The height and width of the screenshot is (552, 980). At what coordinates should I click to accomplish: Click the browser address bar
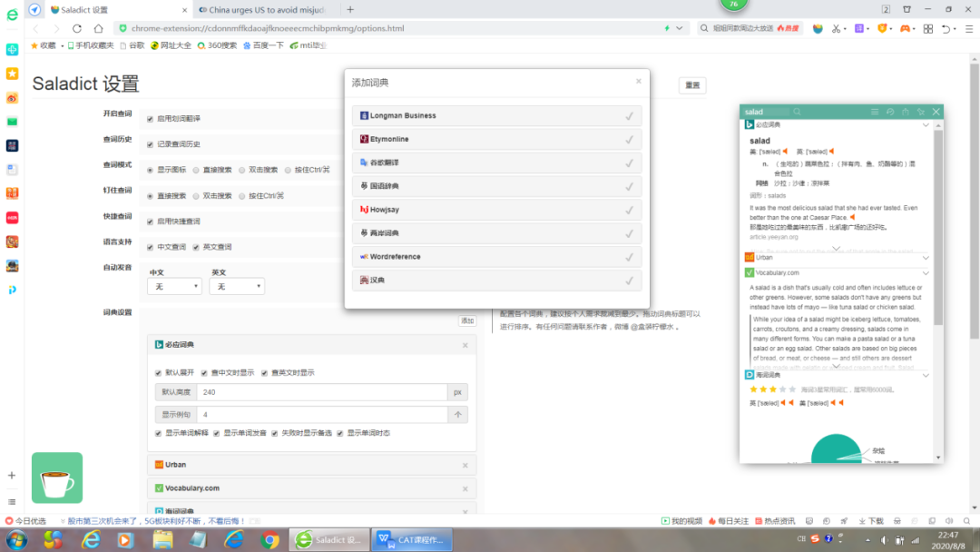(394, 28)
